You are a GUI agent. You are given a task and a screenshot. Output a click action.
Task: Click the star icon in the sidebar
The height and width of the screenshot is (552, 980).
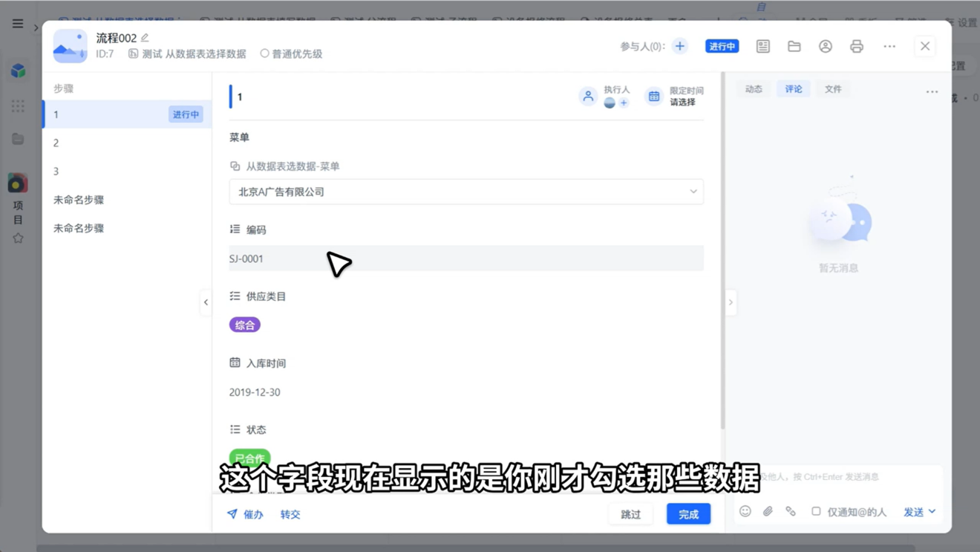click(18, 238)
